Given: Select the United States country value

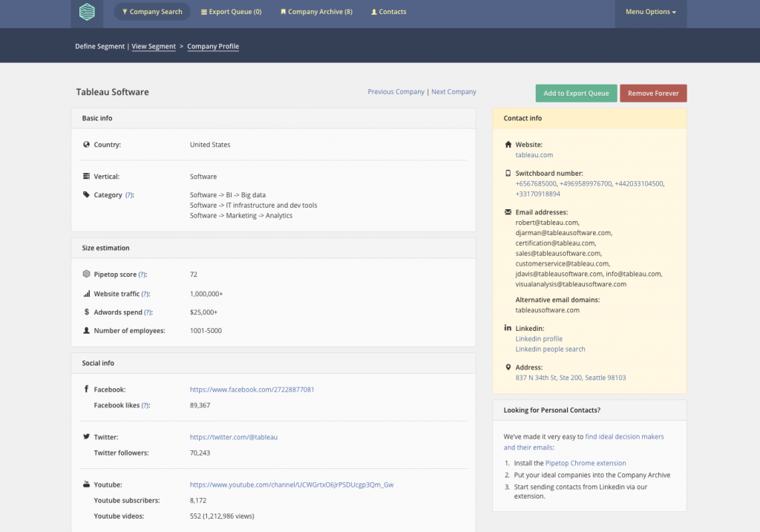Looking at the screenshot, I should (210, 145).
